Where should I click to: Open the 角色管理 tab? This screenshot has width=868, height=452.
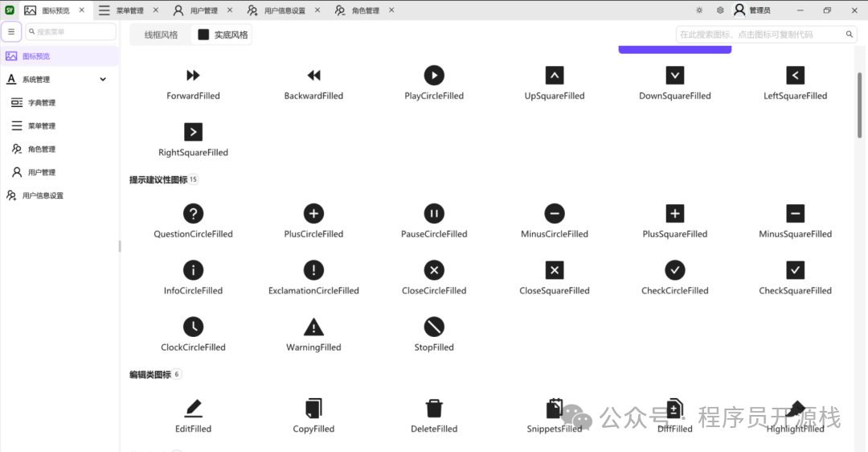click(365, 10)
